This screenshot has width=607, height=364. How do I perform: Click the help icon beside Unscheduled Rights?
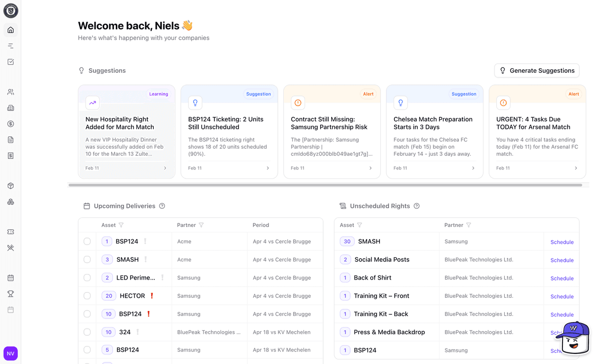pos(417,206)
